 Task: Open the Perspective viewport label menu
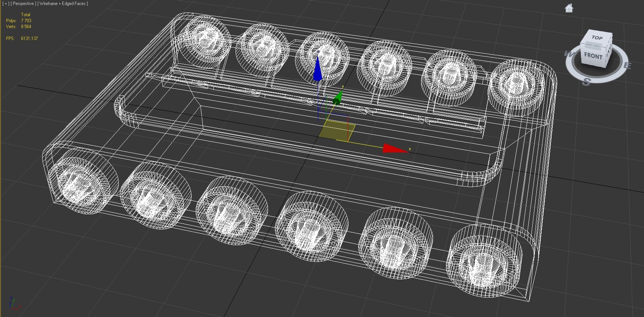[x=23, y=4]
